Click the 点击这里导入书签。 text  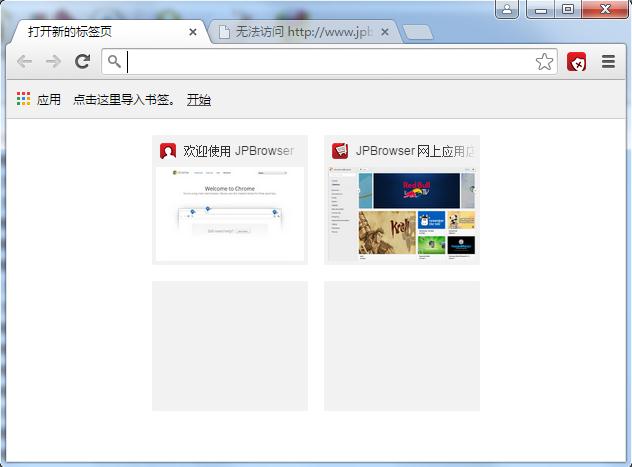point(125,100)
